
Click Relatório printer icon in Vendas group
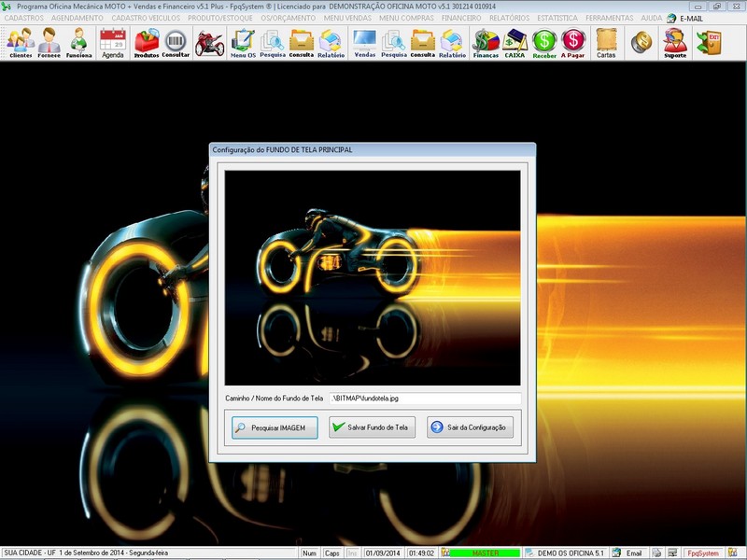coord(453,43)
